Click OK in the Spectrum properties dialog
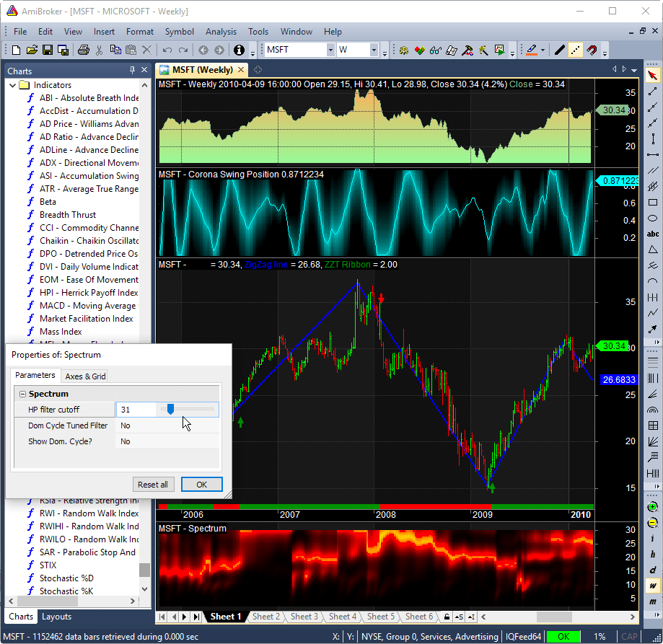 pyautogui.click(x=201, y=484)
